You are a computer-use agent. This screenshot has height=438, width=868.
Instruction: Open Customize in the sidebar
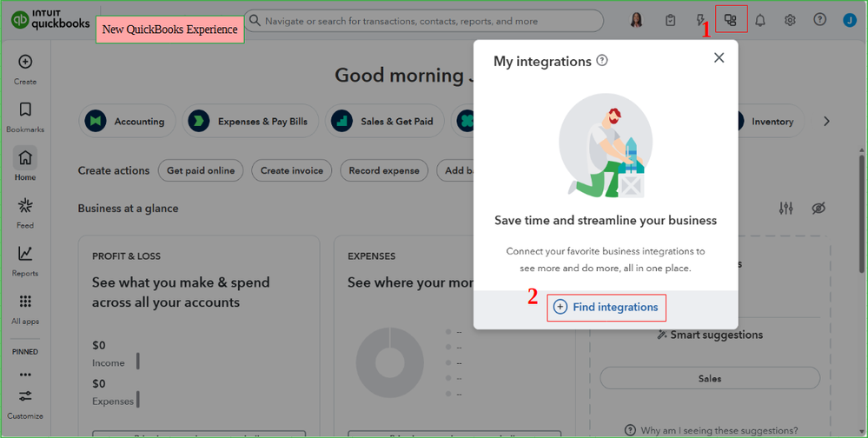(25, 404)
